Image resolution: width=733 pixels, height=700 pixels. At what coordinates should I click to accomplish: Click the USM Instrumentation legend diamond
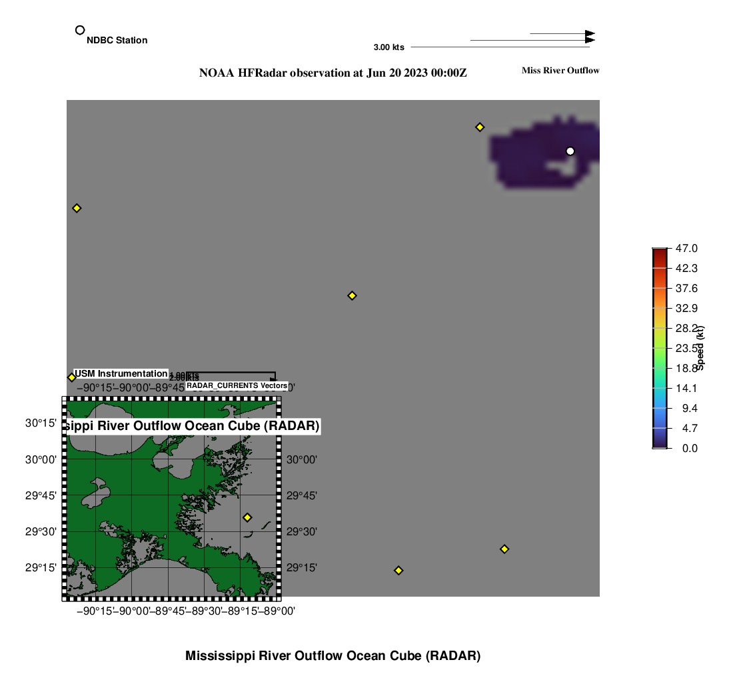pyautogui.click(x=72, y=377)
